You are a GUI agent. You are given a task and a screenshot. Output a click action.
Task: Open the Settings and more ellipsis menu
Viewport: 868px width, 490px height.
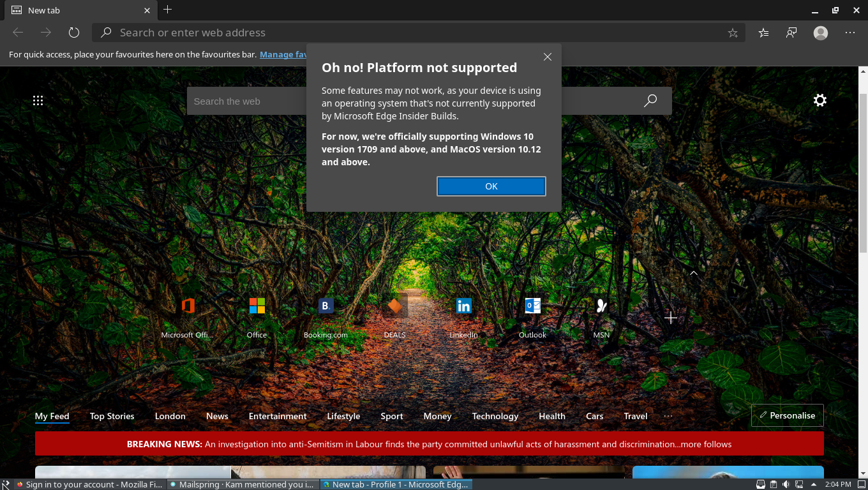[850, 32]
